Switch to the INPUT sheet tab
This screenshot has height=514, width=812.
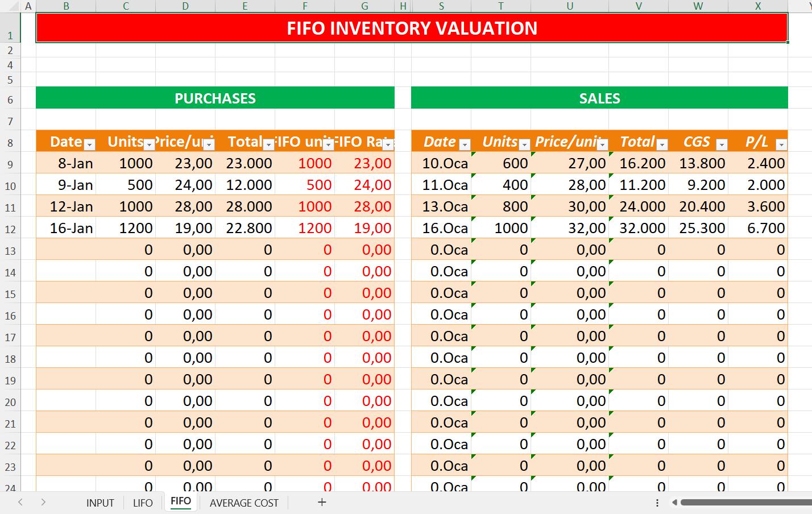(100, 503)
